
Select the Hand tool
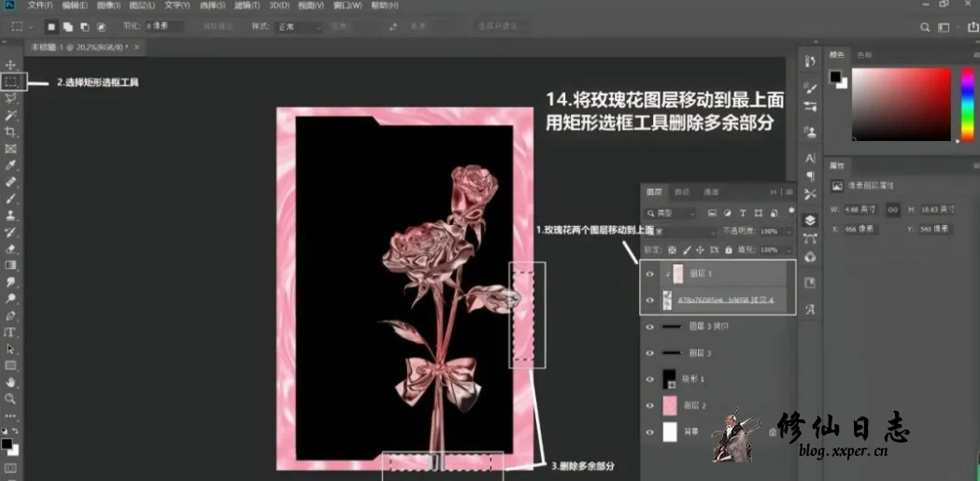point(11,382)
